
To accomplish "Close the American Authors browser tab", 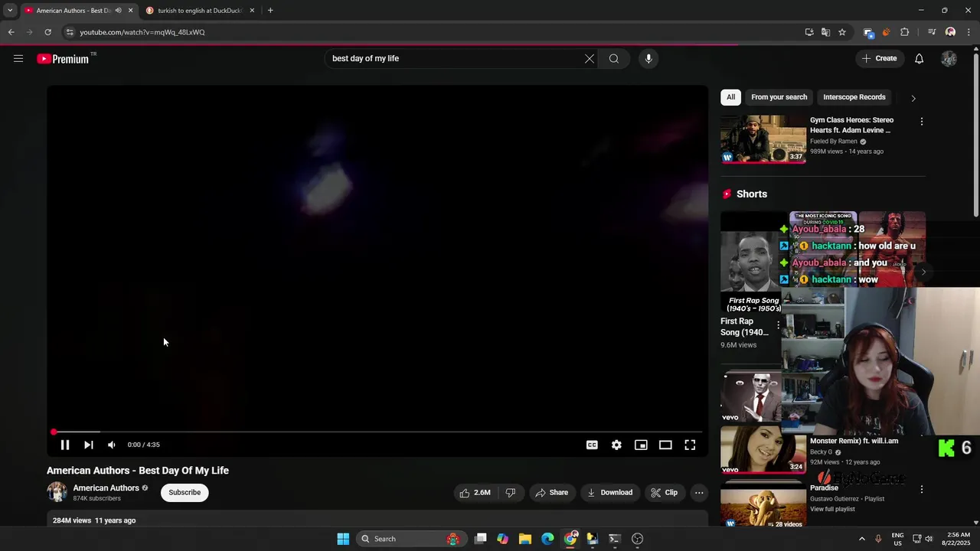I will point(130,11).
